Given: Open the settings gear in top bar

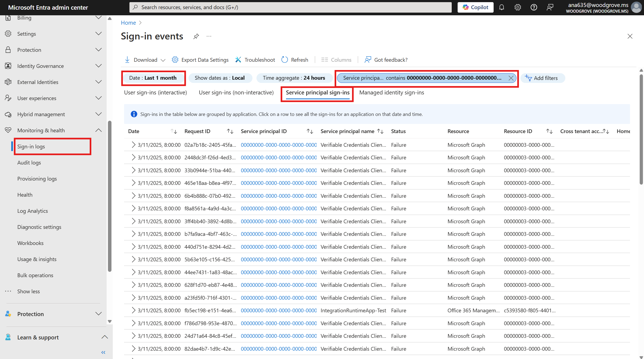Looking at the screenshot, I should coord(518,7).
